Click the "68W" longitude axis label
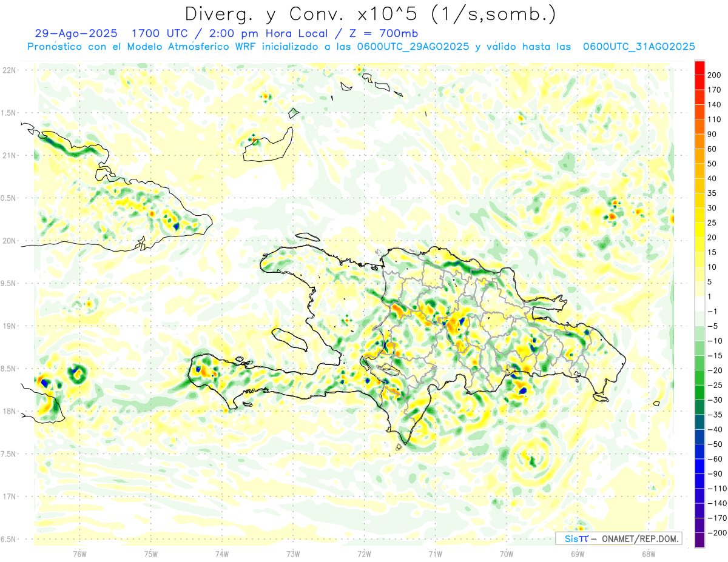Viewport: 728px width, 562px height. (x=648, y=554)
